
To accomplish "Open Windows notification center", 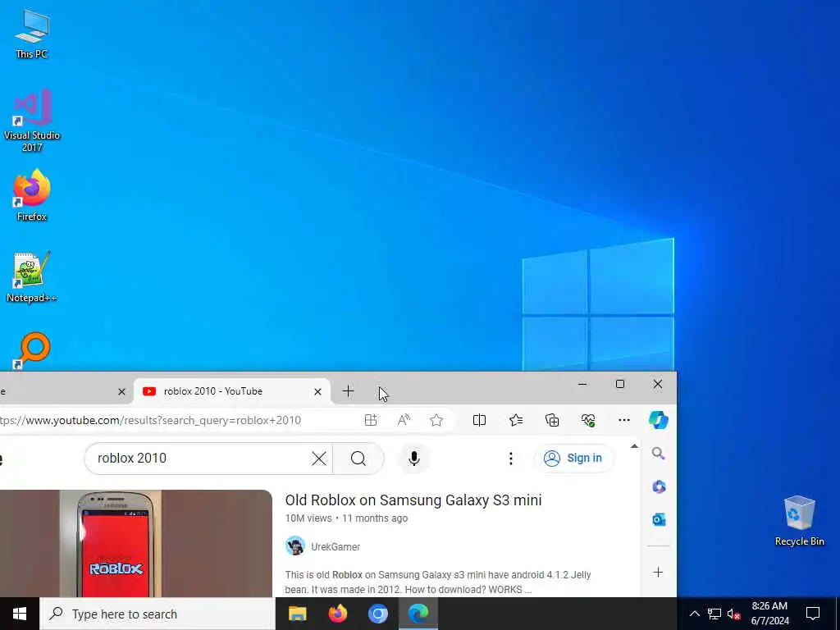I will click(x=813, y=614).
